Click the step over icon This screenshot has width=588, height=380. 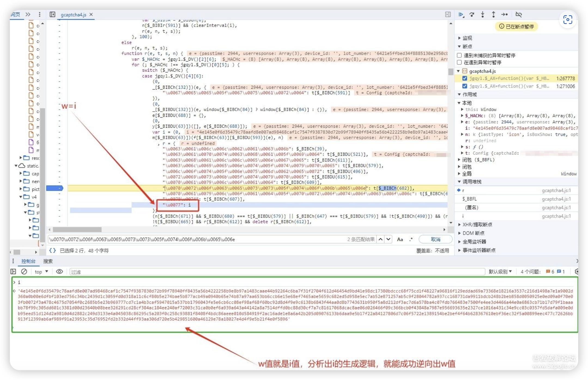472,15
